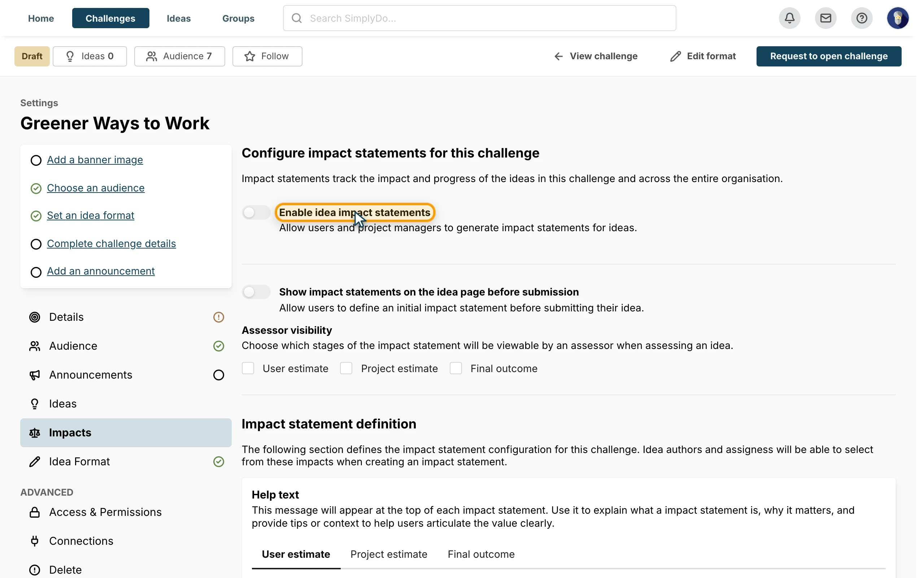Open the Set an idea format link
This screenshot has width=924, height=578.
click(x=91, y=216)
